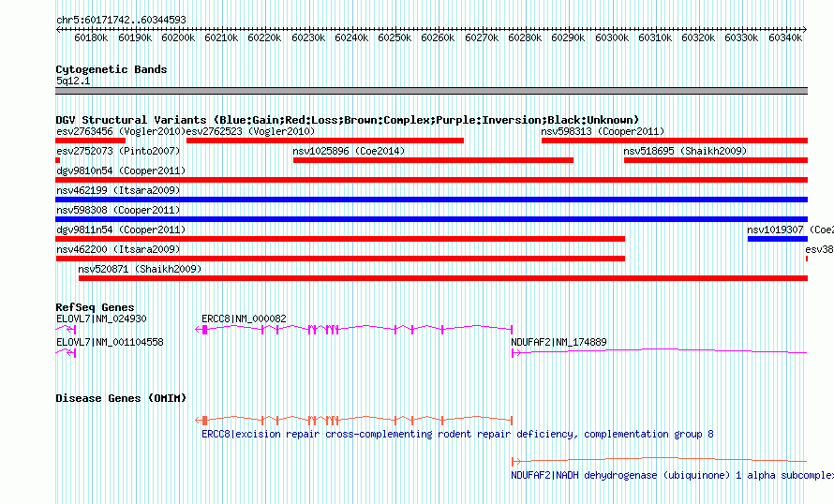834x504 pixels.
Task: Open variant nsv598308 (Cooper2011) label
Action: tap(118, 210)
